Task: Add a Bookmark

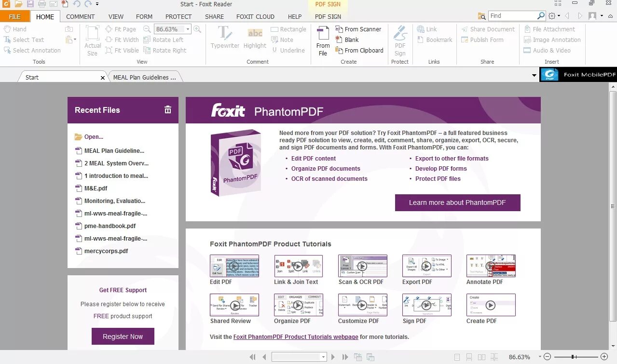Action: [x=435, y=40]
